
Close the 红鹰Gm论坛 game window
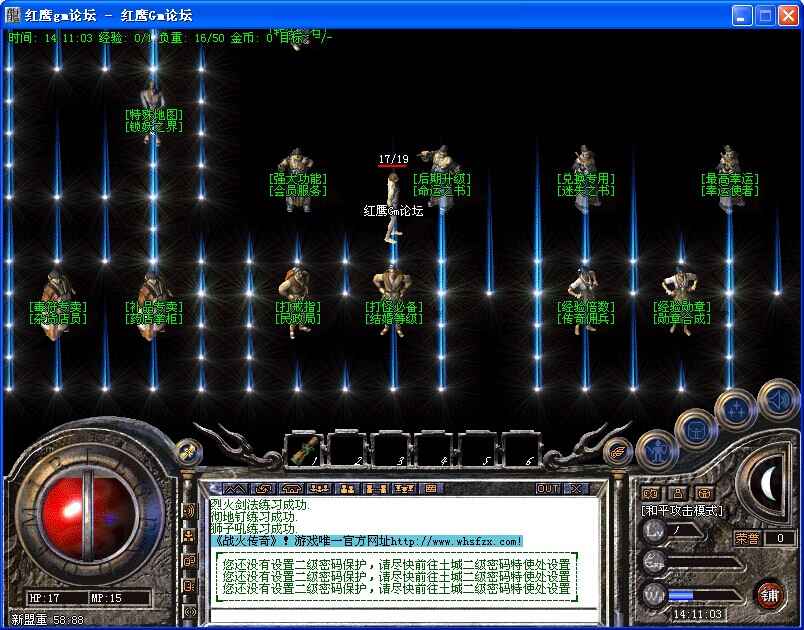[x=789, y=16]
